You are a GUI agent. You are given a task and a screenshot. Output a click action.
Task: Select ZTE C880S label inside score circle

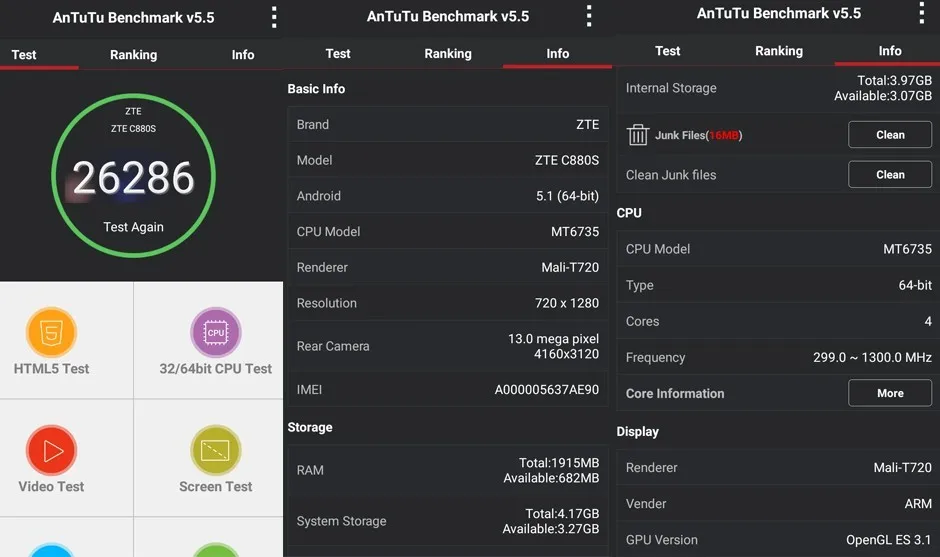click(x=133, y=128)
